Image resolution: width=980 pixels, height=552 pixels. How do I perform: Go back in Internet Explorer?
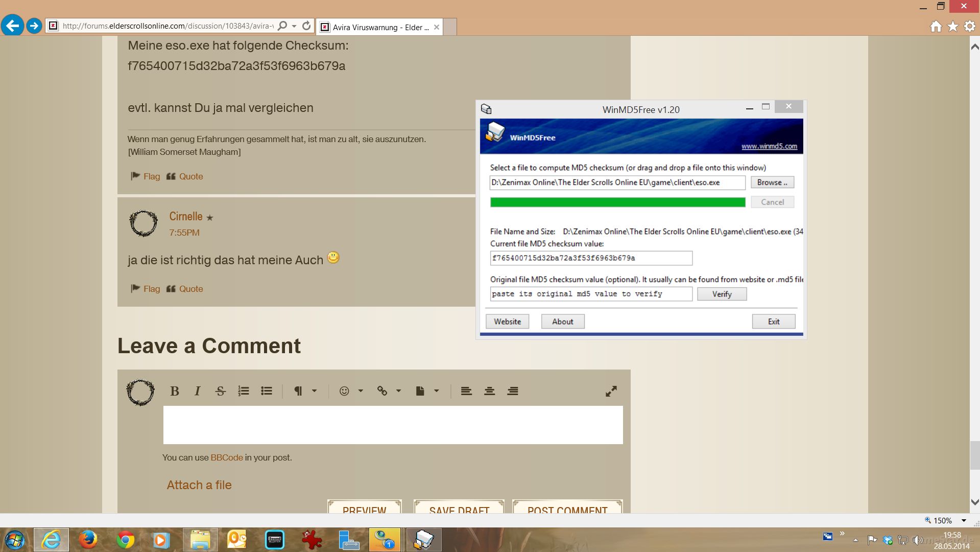tap(12, 26)
